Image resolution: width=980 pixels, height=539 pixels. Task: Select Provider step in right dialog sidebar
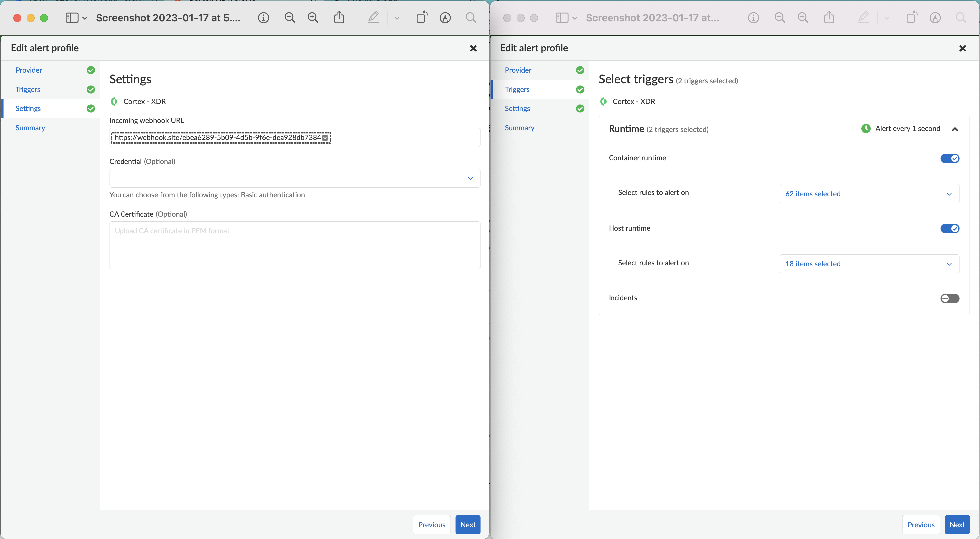tap(518, 70)
